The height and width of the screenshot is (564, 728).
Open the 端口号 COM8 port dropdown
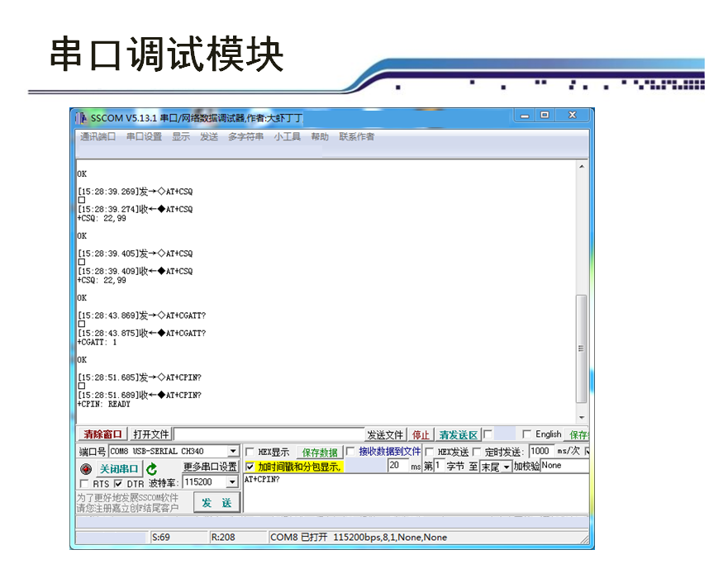(x=234, y=452)
